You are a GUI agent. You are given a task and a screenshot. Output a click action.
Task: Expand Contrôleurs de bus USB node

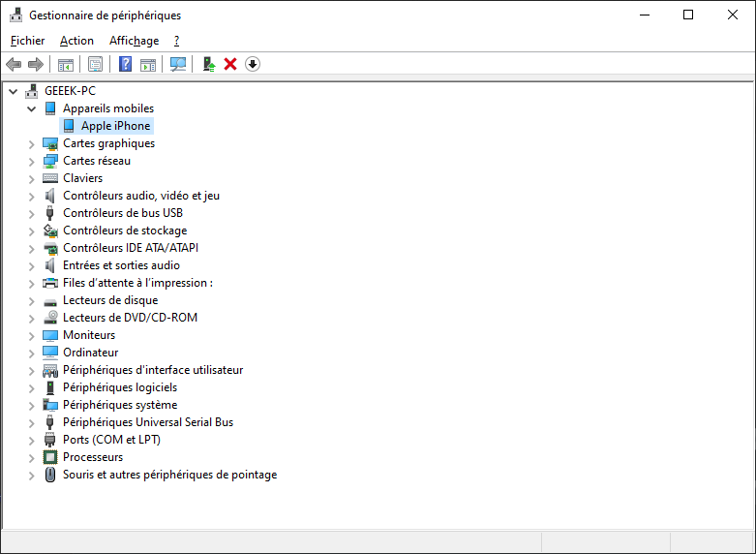point(31,213)
